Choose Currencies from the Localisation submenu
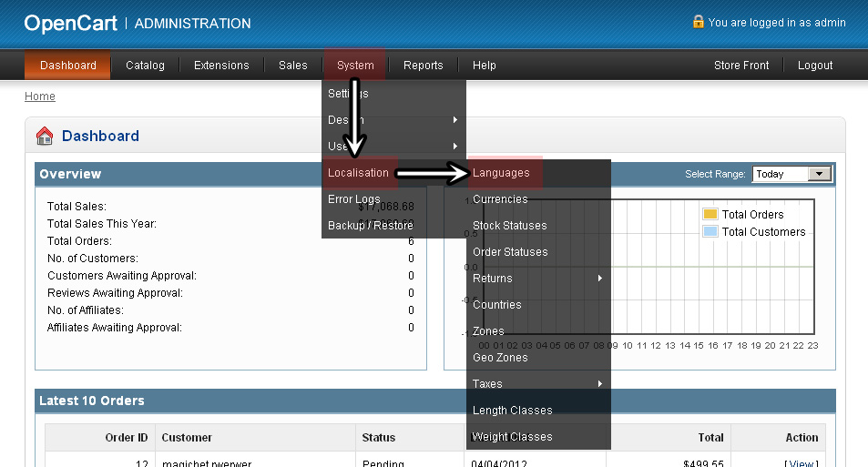The height and width of the screenshot is (467, 868). tap(500, 199)
